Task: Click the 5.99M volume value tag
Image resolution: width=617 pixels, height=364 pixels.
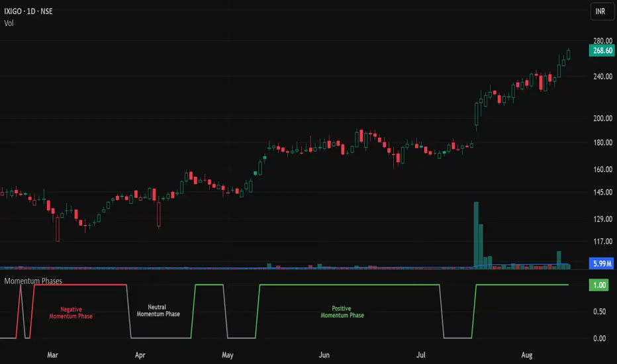Action: [x=602, y=263]
